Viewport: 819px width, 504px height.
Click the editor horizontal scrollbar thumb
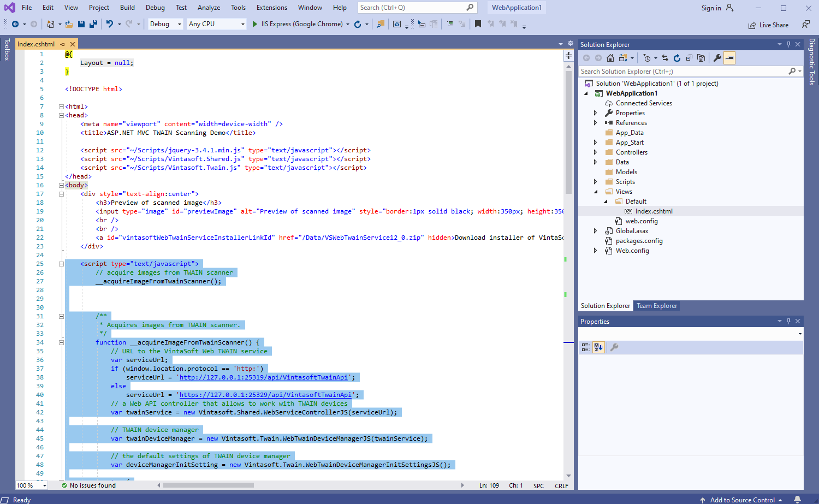point(209,485)
